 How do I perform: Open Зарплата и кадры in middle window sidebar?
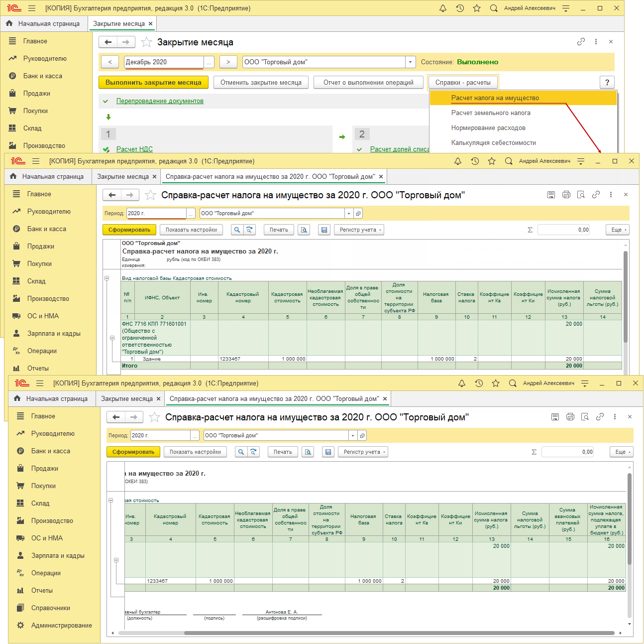[54, 334]
